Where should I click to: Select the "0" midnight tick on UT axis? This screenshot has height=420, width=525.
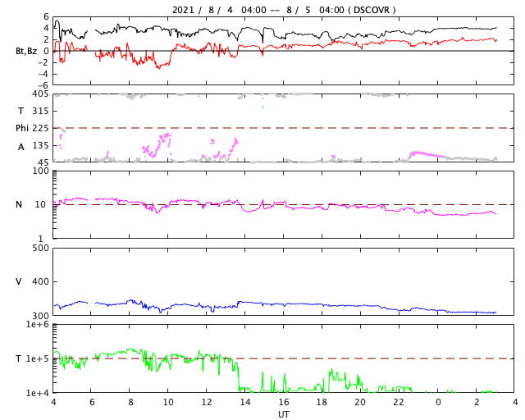pyautogui.click(x=438, y=402)
